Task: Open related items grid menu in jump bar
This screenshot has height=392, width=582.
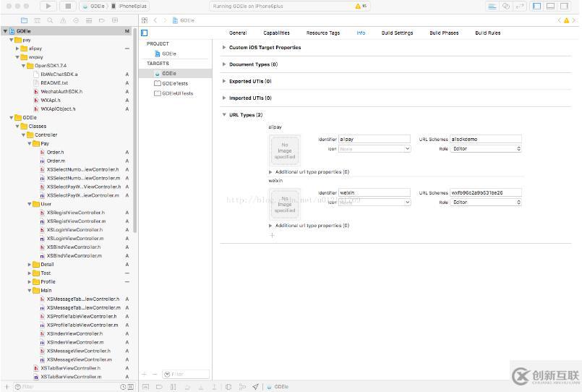Action: pyautogui.click(x=145, y=20)
